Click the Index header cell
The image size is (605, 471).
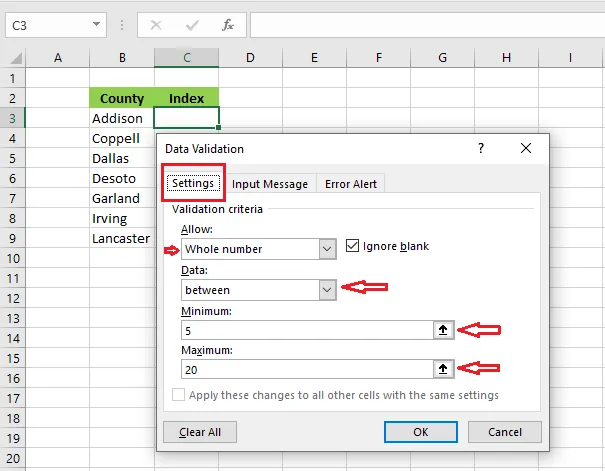186,98
